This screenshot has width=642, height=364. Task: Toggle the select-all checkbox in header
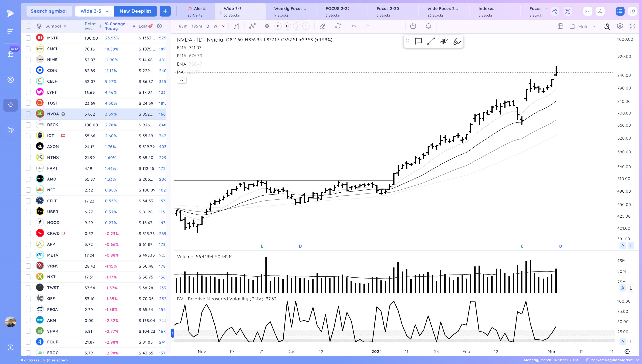point(28,26)
